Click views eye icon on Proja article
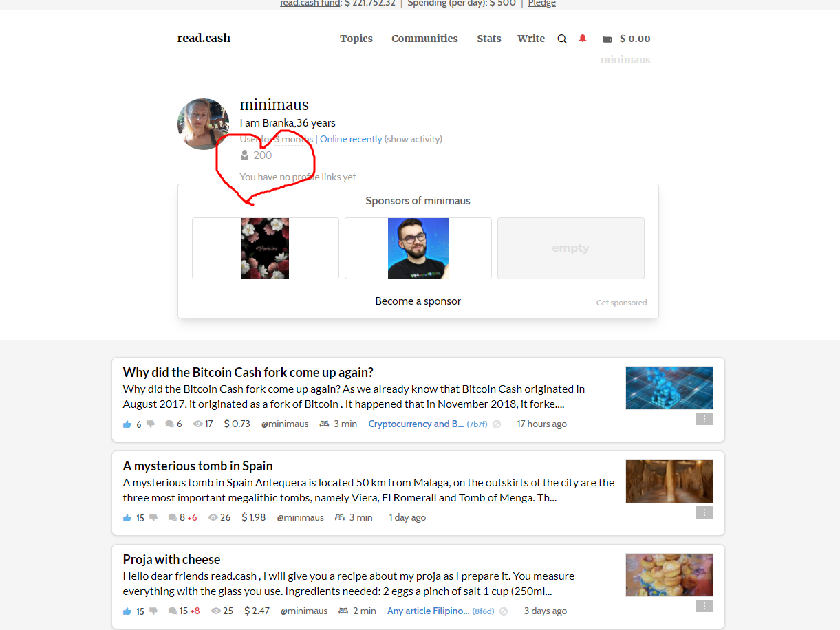The height and width of the screenshot is (630, 840). (x=216, y=611)
